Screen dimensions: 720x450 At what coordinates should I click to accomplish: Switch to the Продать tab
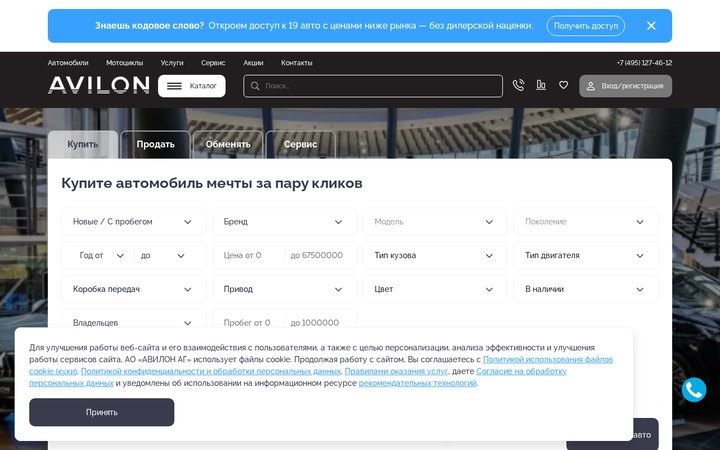pos(155,145)
